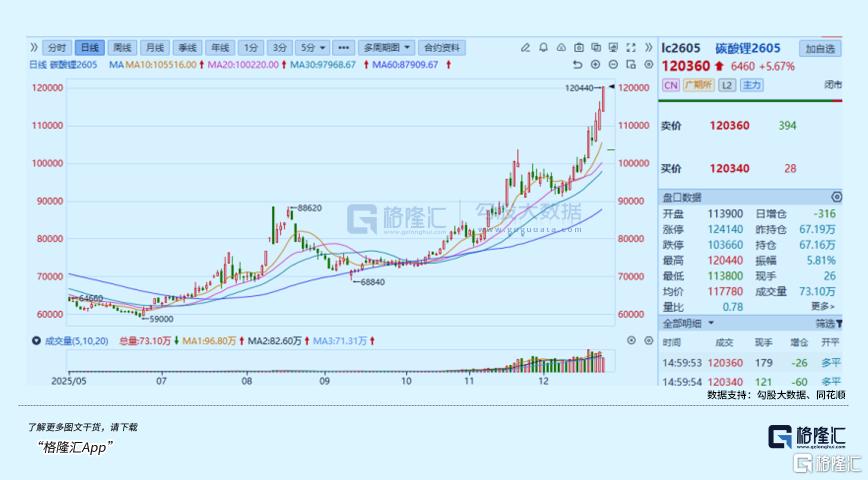868x480 pixels.
Task: Click the pencil drawing tool icon
Action: coord(525,47)
